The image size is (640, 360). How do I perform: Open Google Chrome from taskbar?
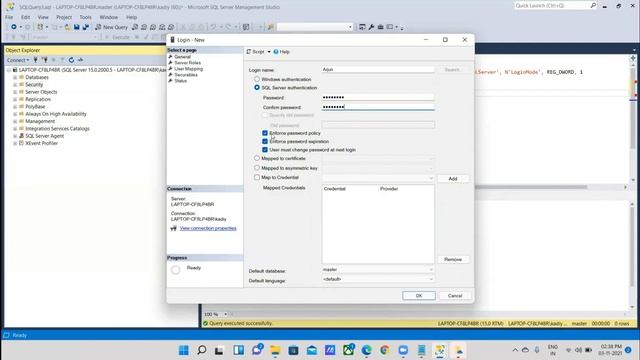(x=384, y=350)
